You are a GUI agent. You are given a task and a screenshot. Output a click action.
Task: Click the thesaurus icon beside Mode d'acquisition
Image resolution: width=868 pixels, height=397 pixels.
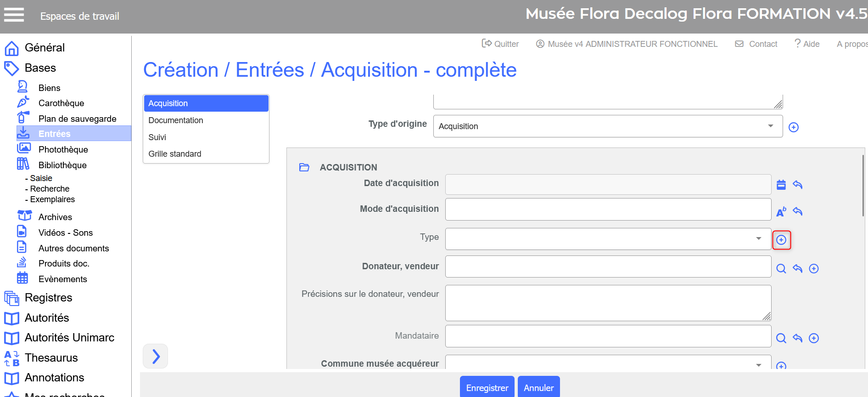point(781,212)
